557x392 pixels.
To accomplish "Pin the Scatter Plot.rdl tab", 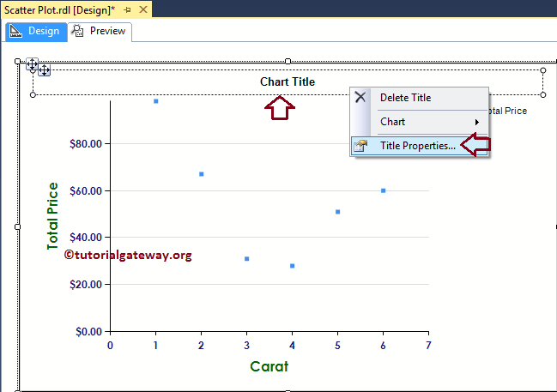I will [127, 10].
